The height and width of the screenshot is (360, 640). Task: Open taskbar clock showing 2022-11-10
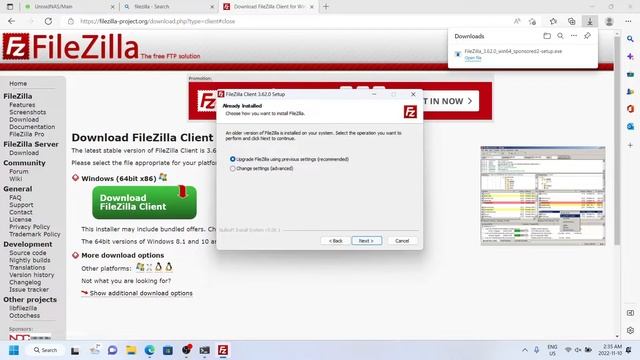(x=610, y=350)
